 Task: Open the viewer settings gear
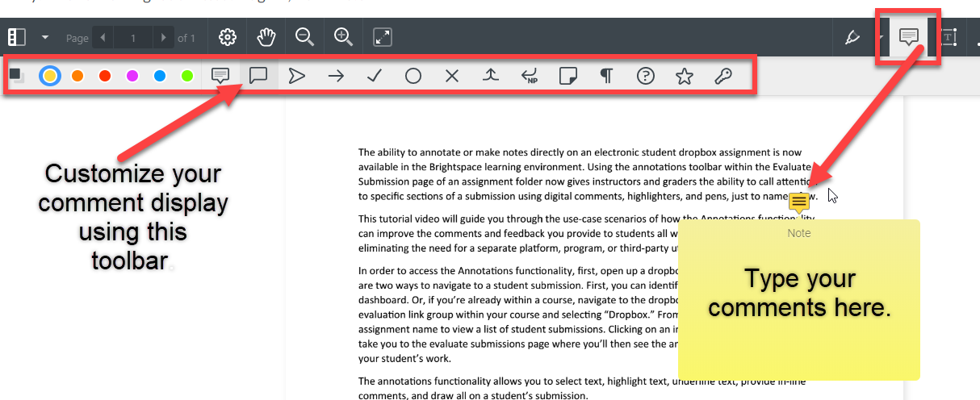228,37
